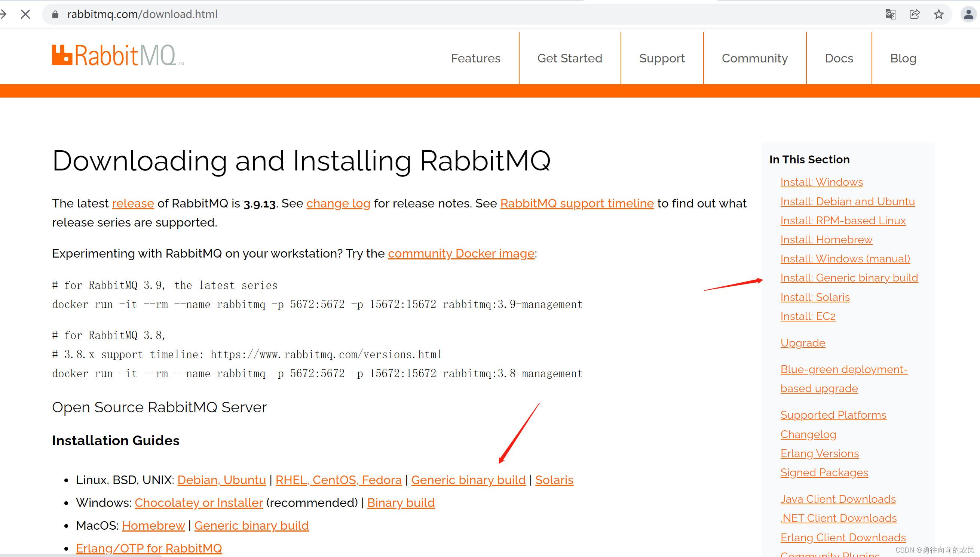Open the Debian, Ubuntu install guide
The width and height of the screenshot is (980, 557).
[221, 480]
